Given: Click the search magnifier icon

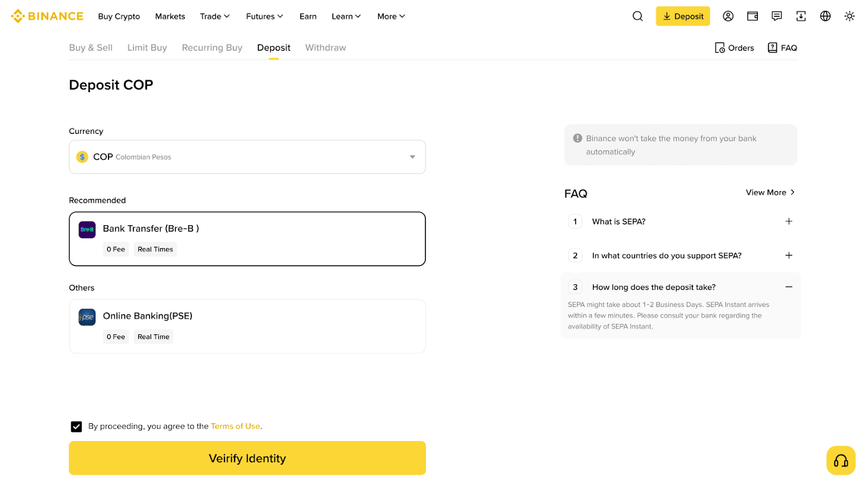Looking at the screenshot, I should [637, 16].
